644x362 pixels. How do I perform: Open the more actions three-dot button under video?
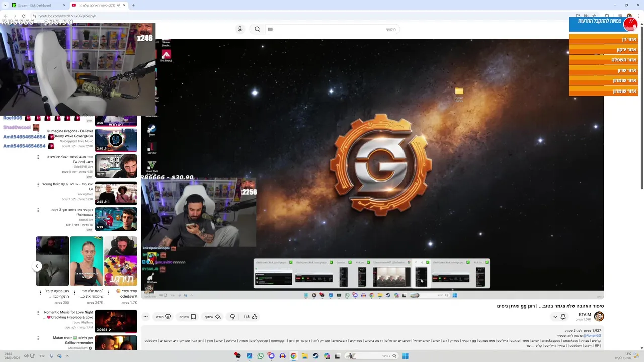coord(145,317)
